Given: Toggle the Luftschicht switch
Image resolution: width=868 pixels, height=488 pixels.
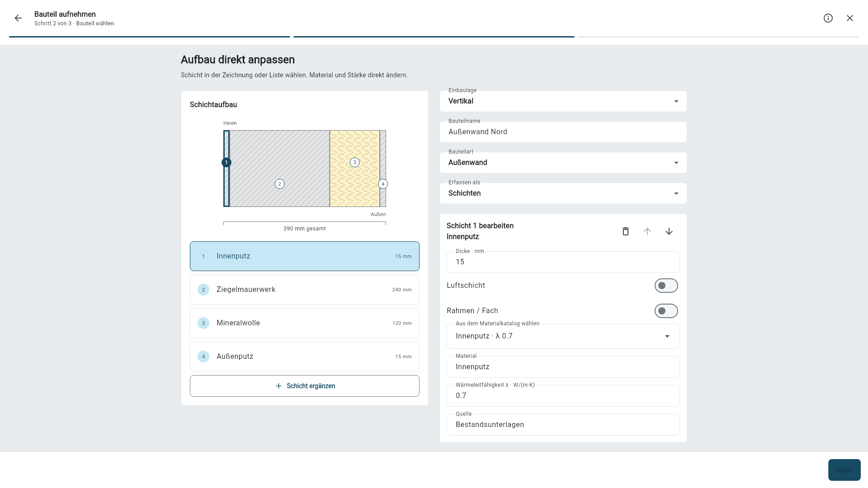Looking at the screenshot, I should point(666,286).
